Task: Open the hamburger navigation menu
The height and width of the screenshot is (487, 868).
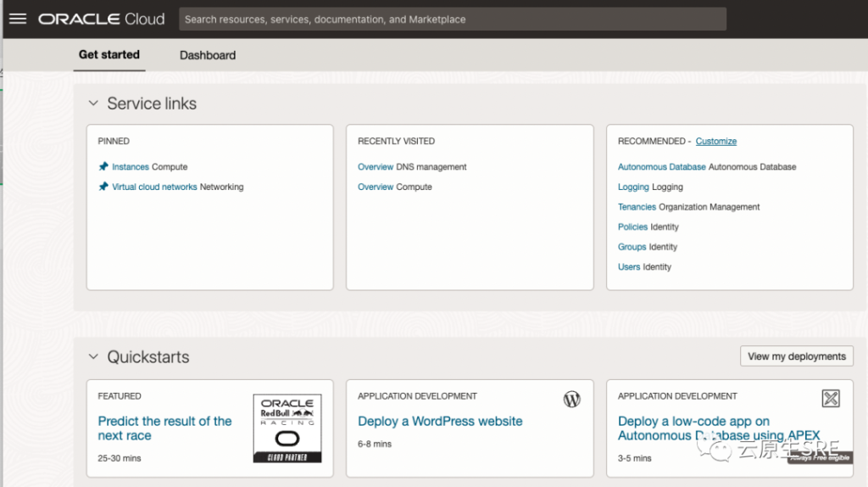Action: [18, 19]
